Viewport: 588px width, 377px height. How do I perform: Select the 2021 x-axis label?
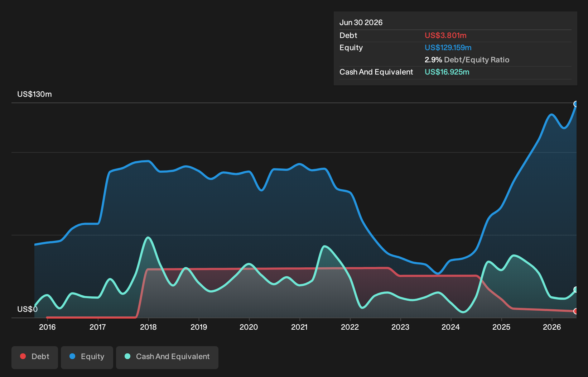click(x=299, y=327)
